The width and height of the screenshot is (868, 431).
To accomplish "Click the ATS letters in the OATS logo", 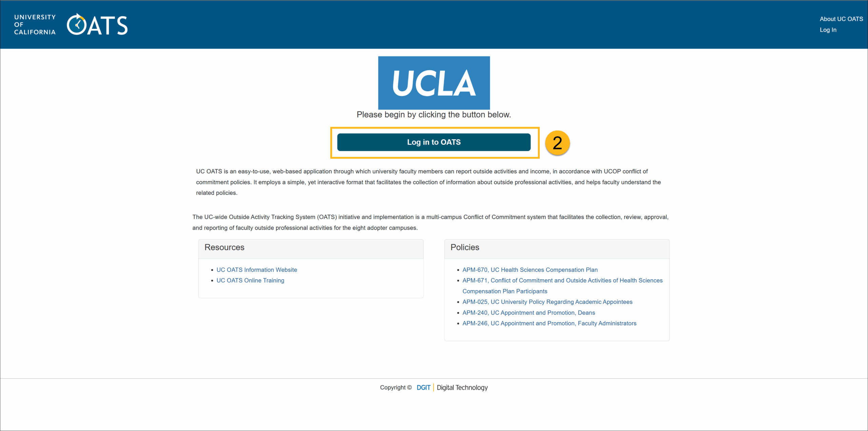I will point(108,26).
